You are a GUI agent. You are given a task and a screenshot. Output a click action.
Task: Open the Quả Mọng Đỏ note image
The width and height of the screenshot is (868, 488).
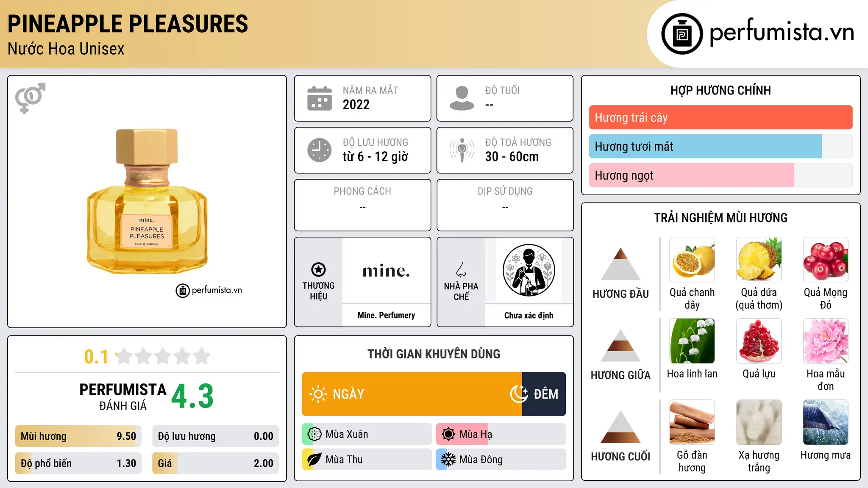tap(826, 260)
